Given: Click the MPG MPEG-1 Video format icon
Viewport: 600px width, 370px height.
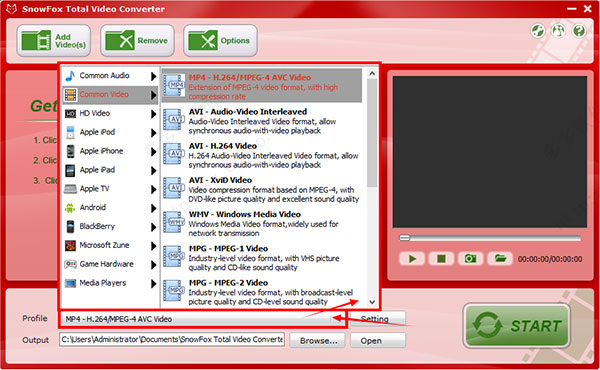Looking at the screenshot, I should click(x=174, y=256).
